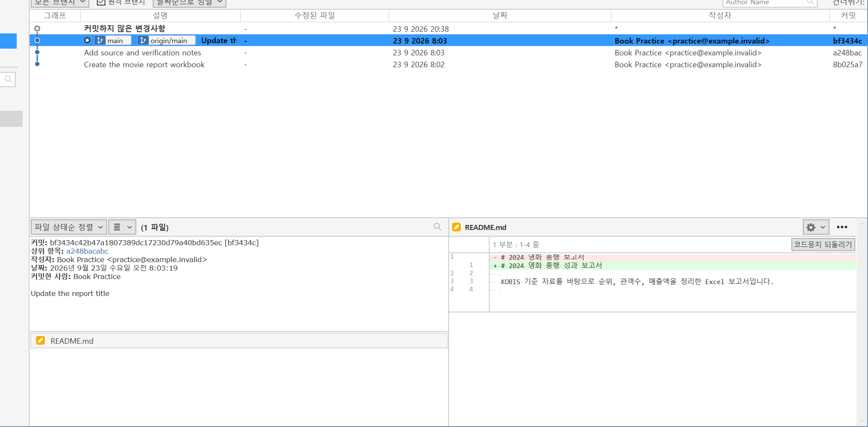Toggle the remote branches checkbox
This screenshot has height=427, width=868.
(101, 2)
